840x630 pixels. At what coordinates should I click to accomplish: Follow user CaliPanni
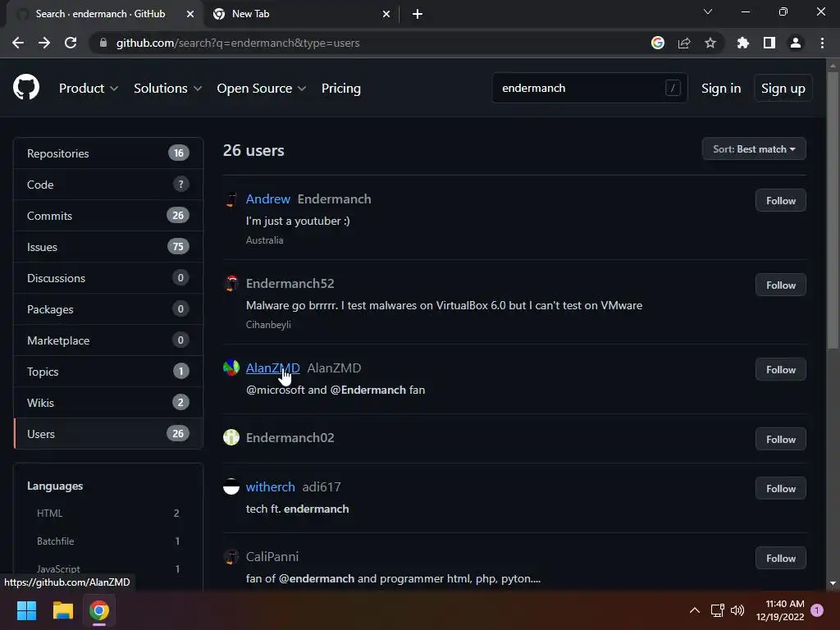click(x=781, y=558)
